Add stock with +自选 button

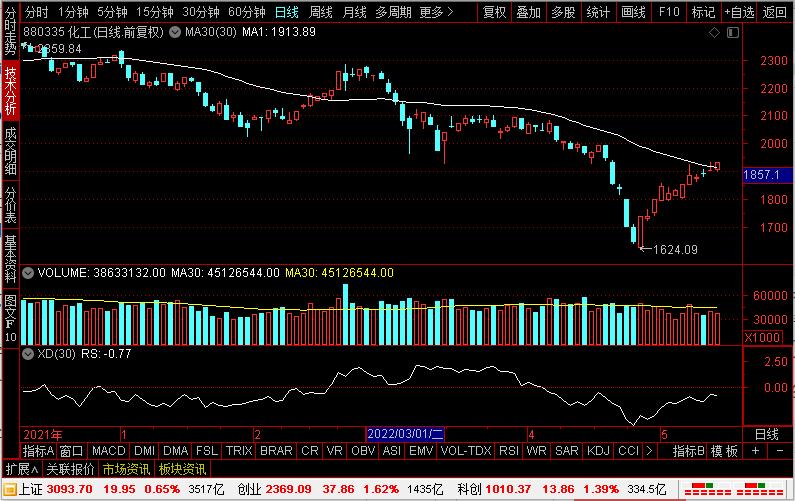739,12
